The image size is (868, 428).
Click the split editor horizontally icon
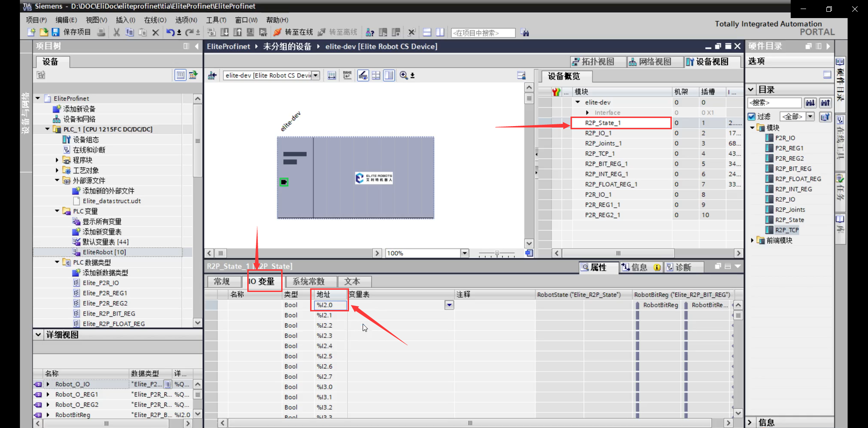427,32
